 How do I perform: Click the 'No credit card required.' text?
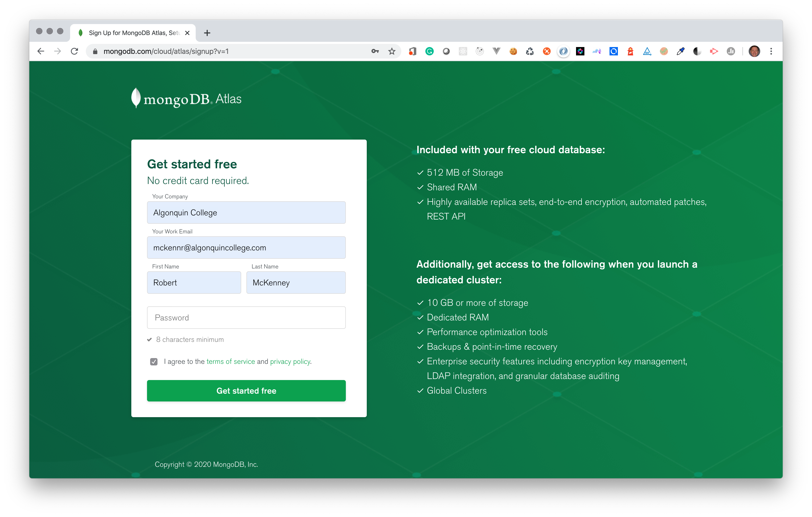point(198,181)
